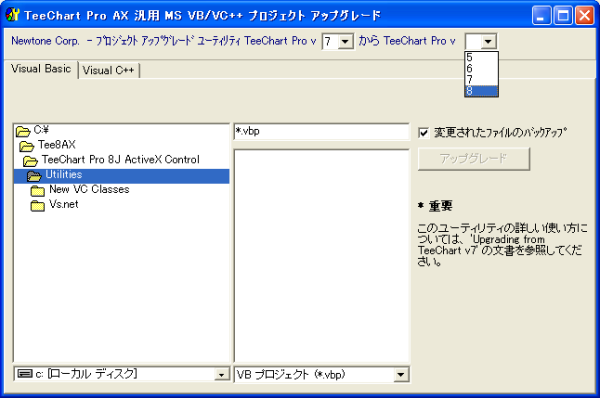Click the ＊ 重要 heading text
The height and width of the screenshot is (398, 600).
[435, 206]
